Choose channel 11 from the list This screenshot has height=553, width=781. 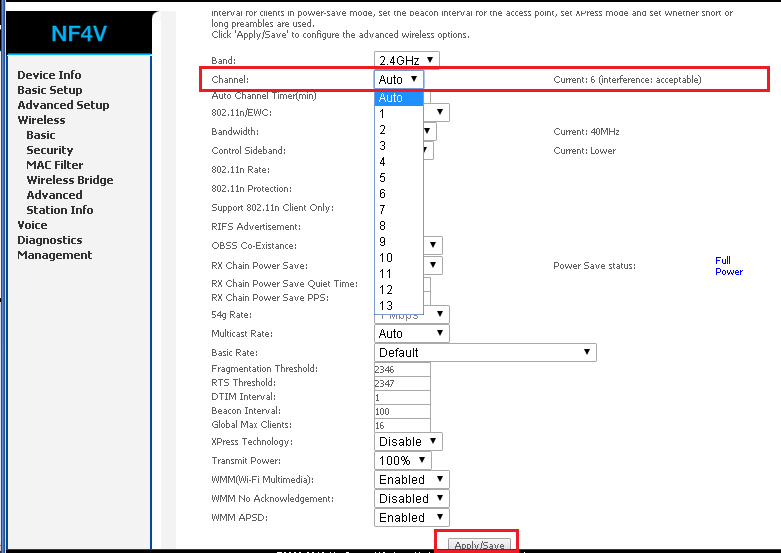pyautogui.click(x=398, y=274)
